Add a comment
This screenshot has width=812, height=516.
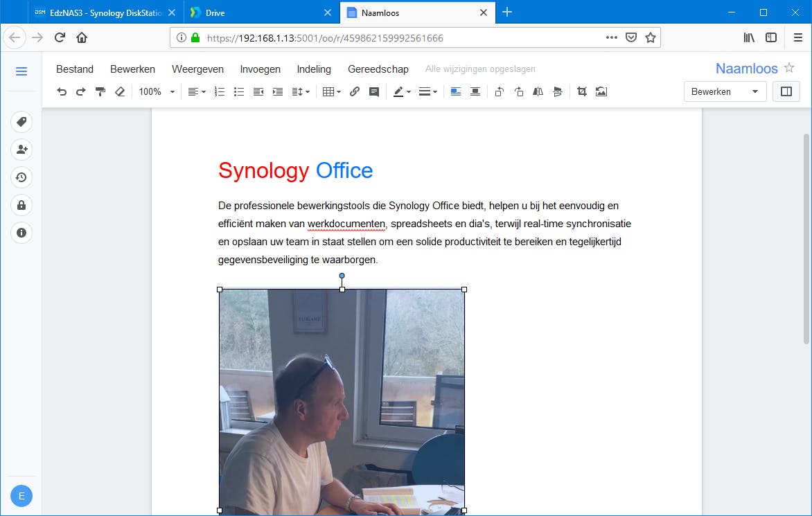point(374,91)
